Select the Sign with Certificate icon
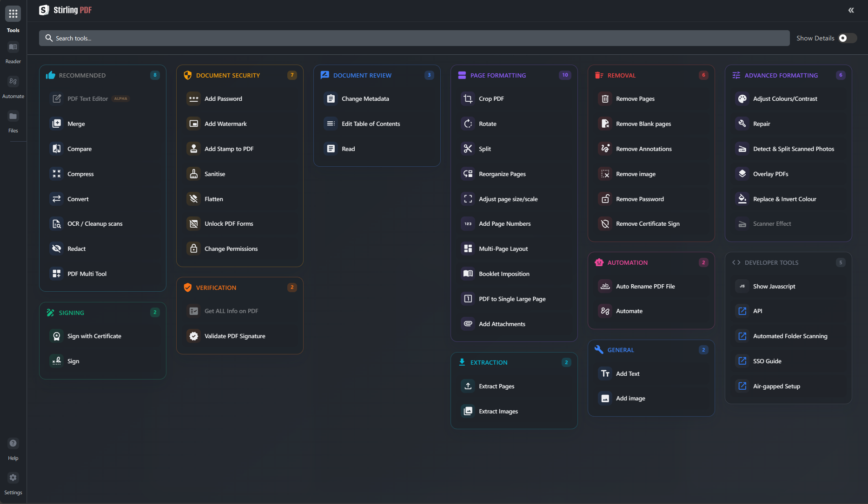 pos(57,336)
